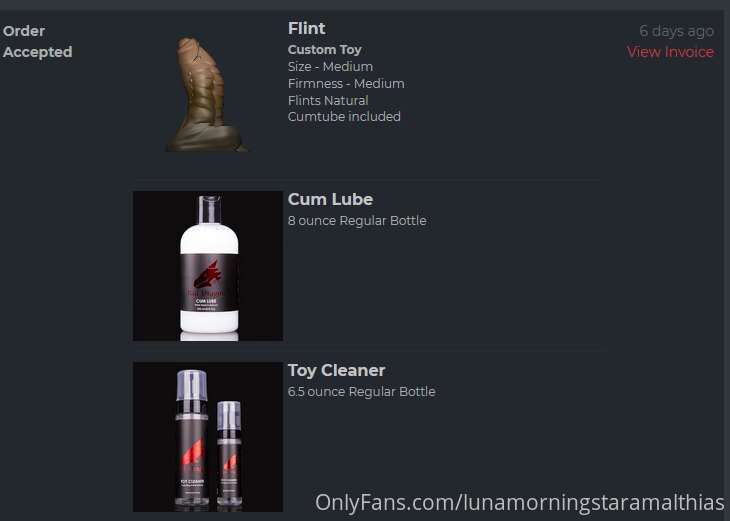
Task: Open the Toy Cleaner product thumbnail
Action: [208, 437]
